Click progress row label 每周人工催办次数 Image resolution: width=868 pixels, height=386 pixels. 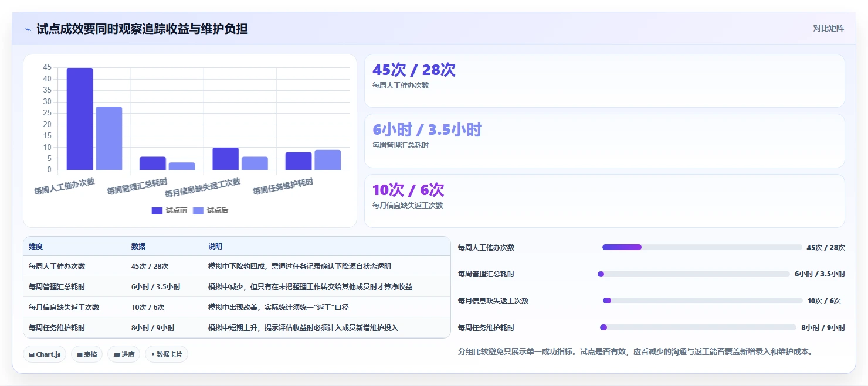[x=486, y=248]
